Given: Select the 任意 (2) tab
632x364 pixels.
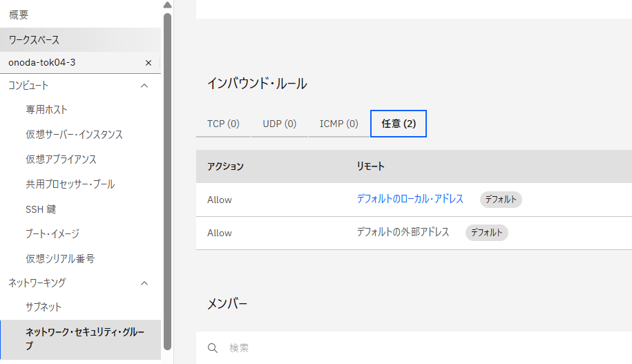Looking at the screenshot, I should click(399, 124).
